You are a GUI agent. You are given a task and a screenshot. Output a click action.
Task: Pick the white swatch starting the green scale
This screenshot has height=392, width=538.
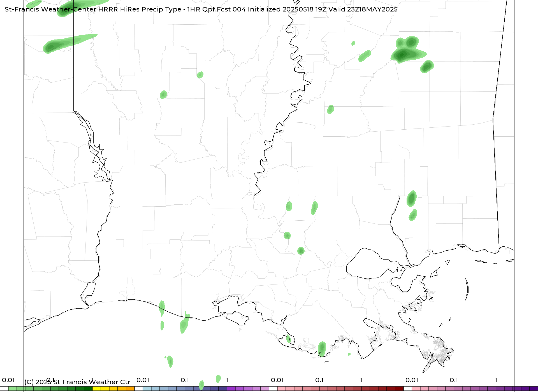(4, 389)
